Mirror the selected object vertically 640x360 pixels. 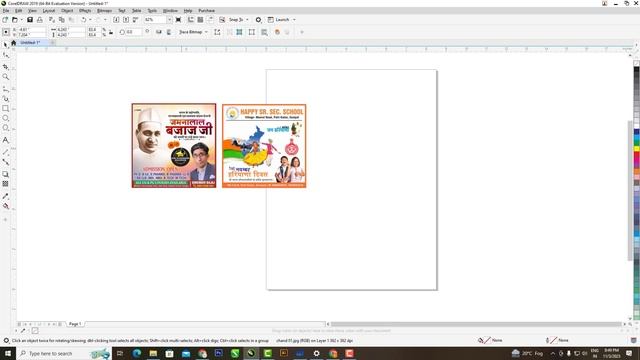point(169,32)
